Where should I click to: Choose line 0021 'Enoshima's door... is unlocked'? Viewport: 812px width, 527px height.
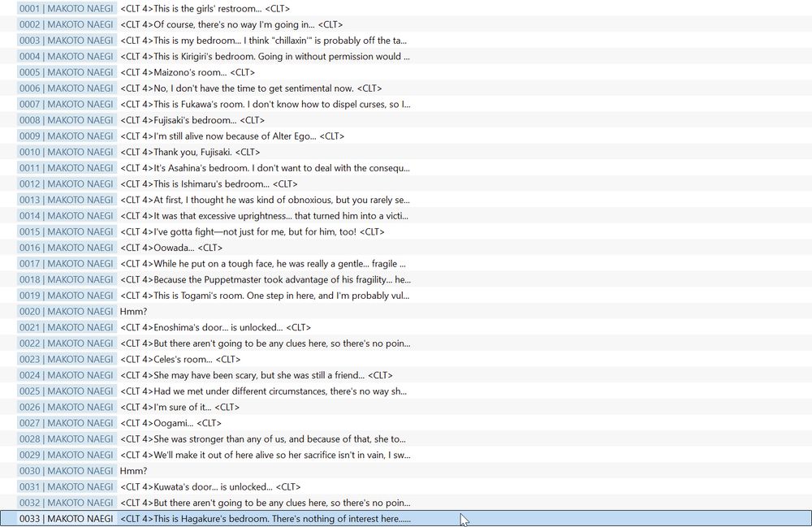click(406, 327)
